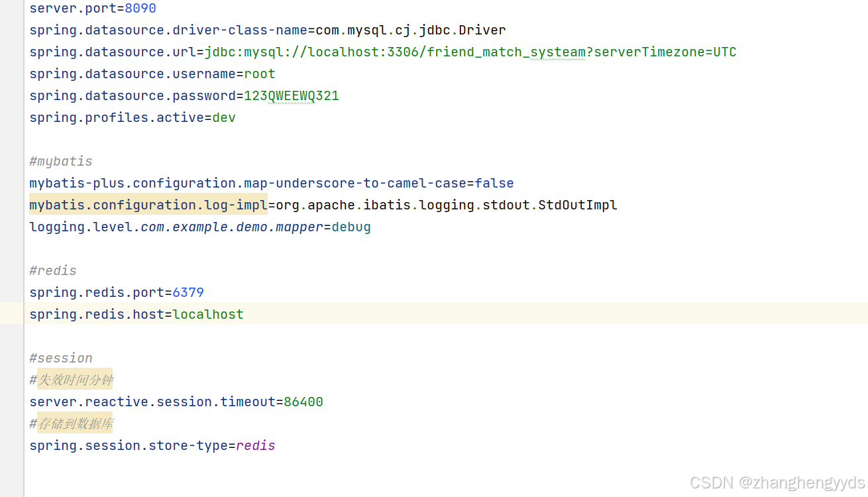Image resolution: width=868 pixels, height=497 pixels.
Task: Click the username value root
Action: 260,74
